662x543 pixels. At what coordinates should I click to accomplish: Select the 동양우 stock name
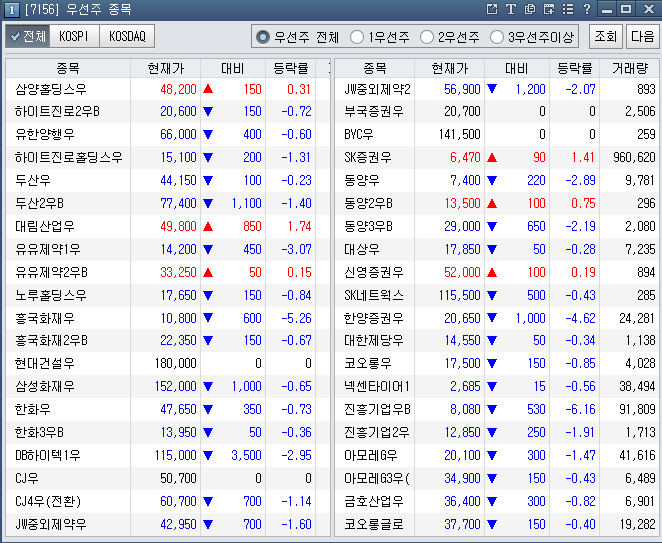coord(362,180)
